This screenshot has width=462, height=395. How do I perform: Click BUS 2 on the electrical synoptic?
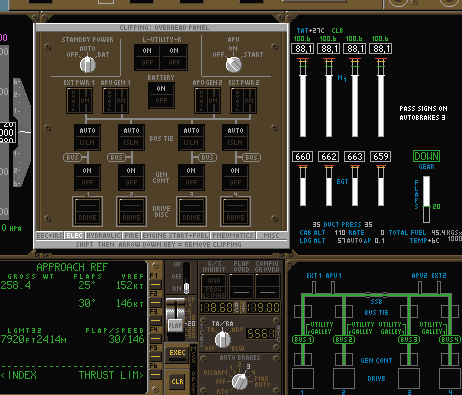click(344, 340)
